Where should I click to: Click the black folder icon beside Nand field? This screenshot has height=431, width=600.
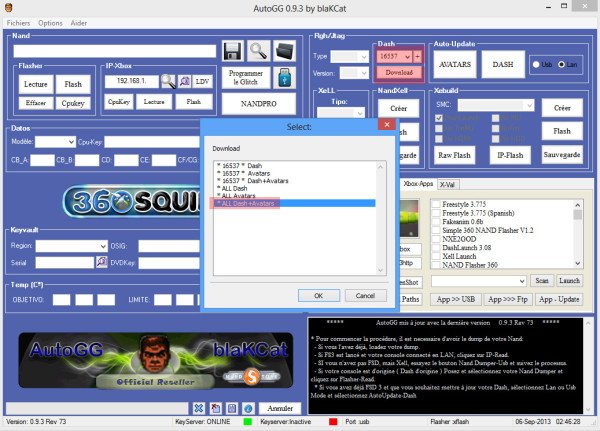point(285,50)
